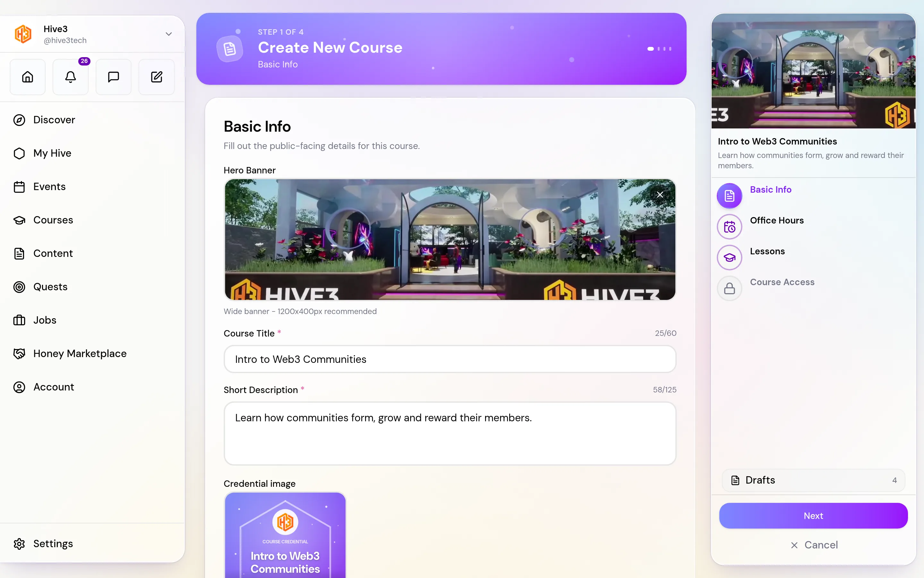
Task: Click the Drafts document icon
Action: pos(735,480)
